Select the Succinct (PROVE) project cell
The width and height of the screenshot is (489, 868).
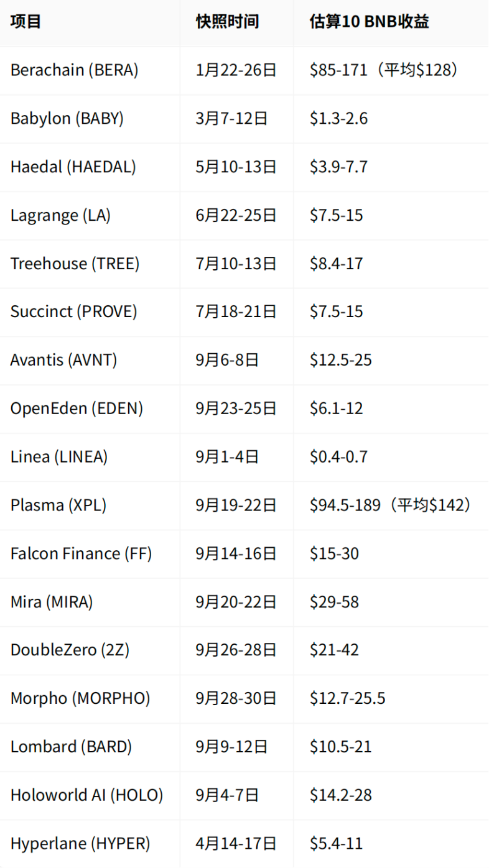tap(73, 312)
